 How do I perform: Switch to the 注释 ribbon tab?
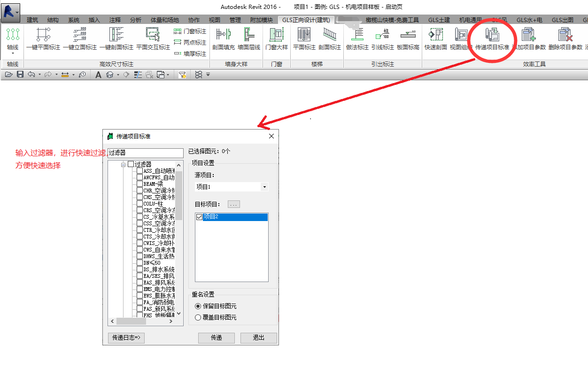115,20
